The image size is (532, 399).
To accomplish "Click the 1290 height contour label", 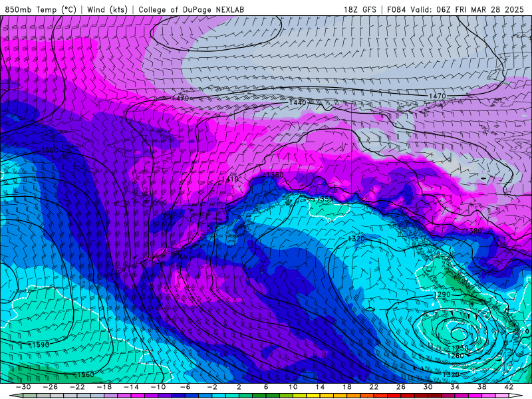I will [x=442, y=295].
